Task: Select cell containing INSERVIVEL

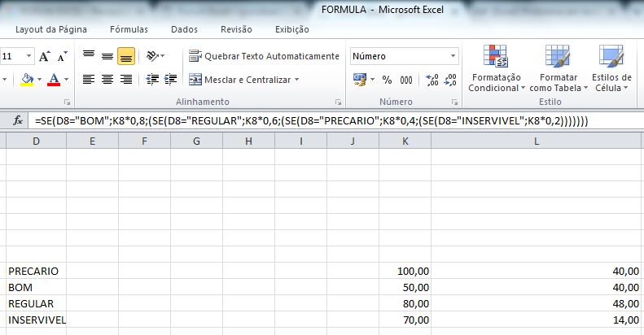Action: (36, 320)
